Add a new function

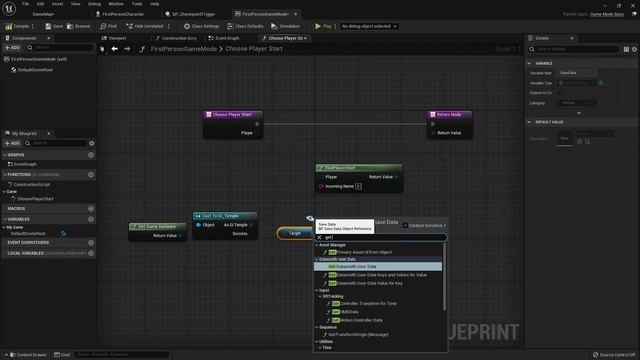point(91,175)
